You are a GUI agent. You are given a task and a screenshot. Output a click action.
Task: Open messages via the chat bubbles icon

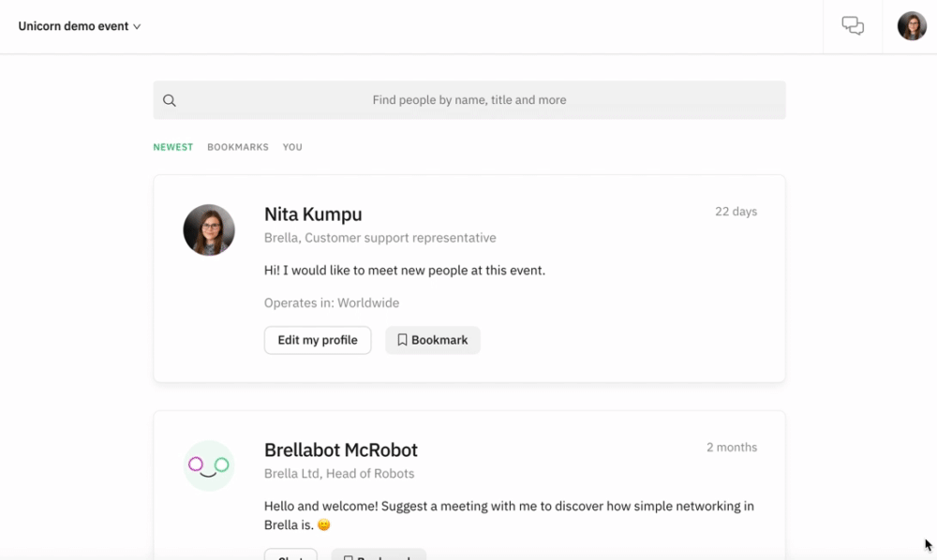[853, 25]
